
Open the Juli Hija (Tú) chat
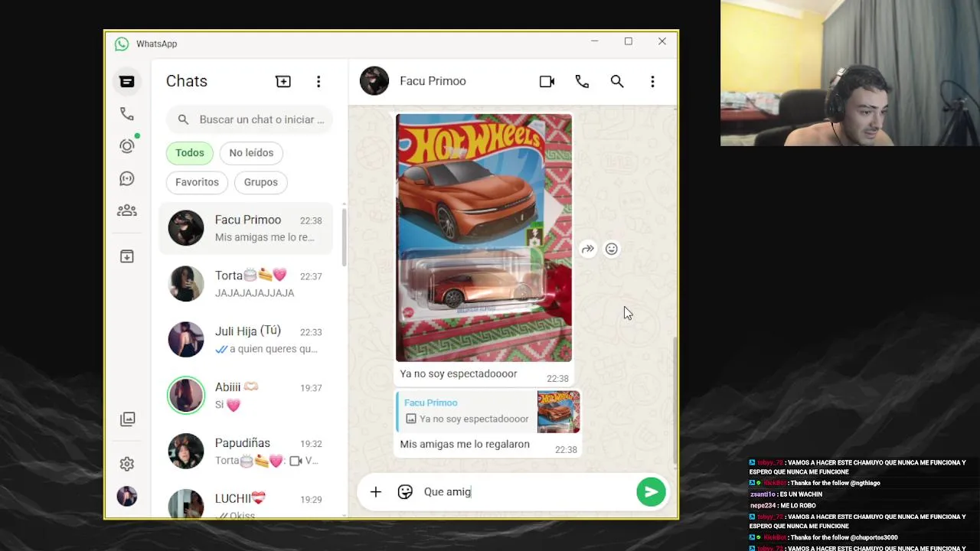point(247,340)
